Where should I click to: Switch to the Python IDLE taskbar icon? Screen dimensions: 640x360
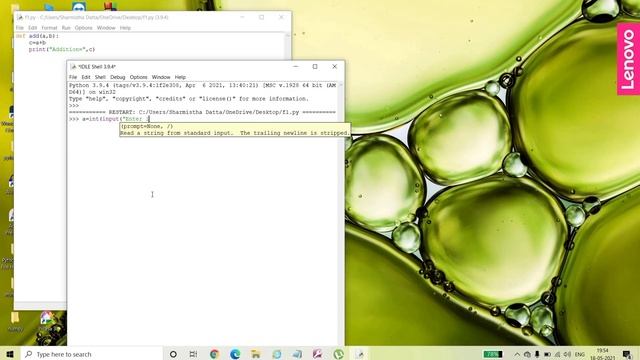coord(359,354)
